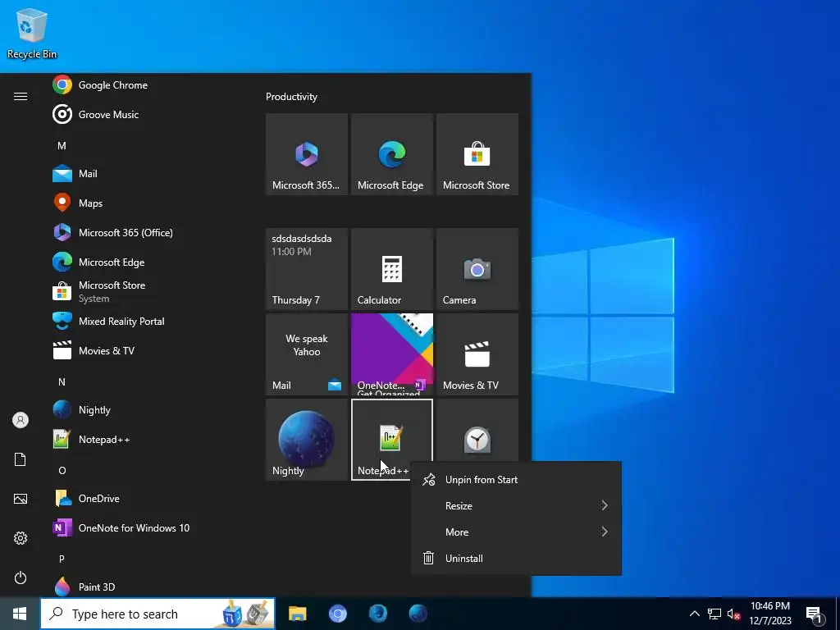This screenshot has width=840, height=630.
Task: Click the Productivity group title
Action: (x=291, y=97)
